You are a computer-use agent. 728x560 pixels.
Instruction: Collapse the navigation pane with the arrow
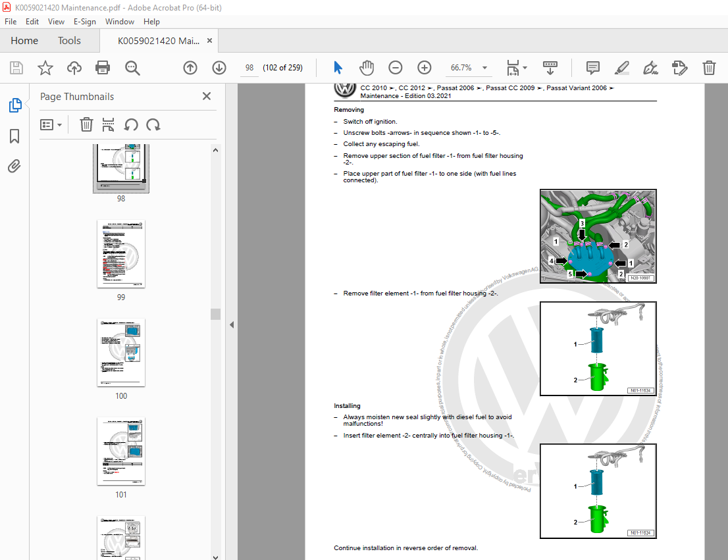[232, 325]
